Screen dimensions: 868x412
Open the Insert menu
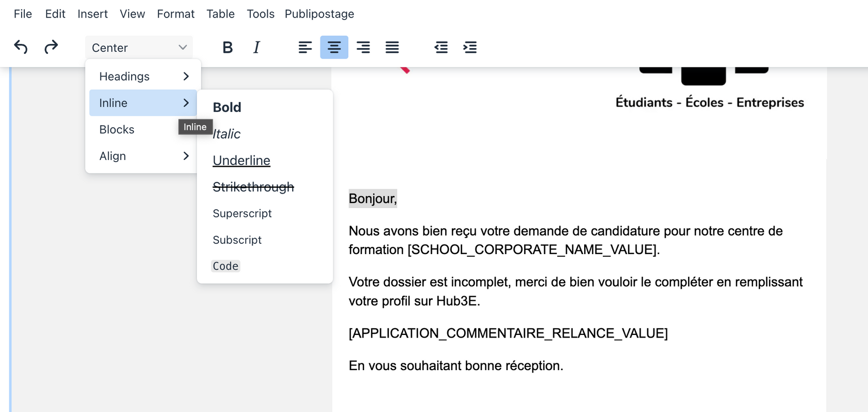coord(93,14)
